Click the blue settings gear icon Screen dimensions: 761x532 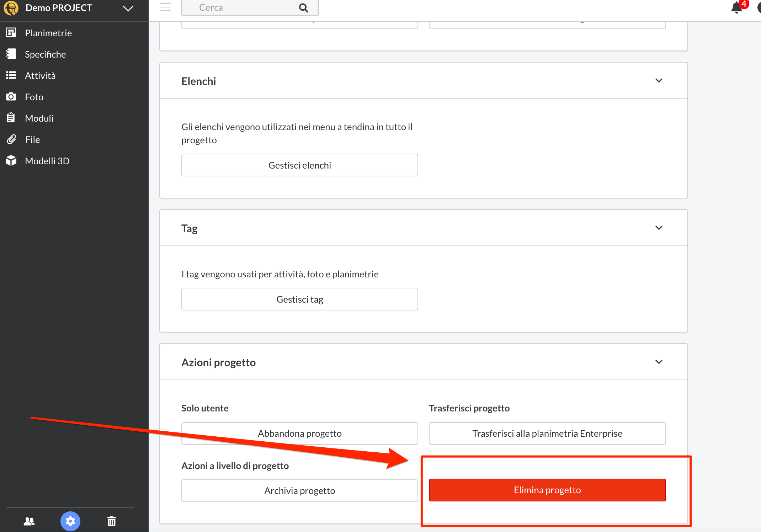[x=70, y=521]
